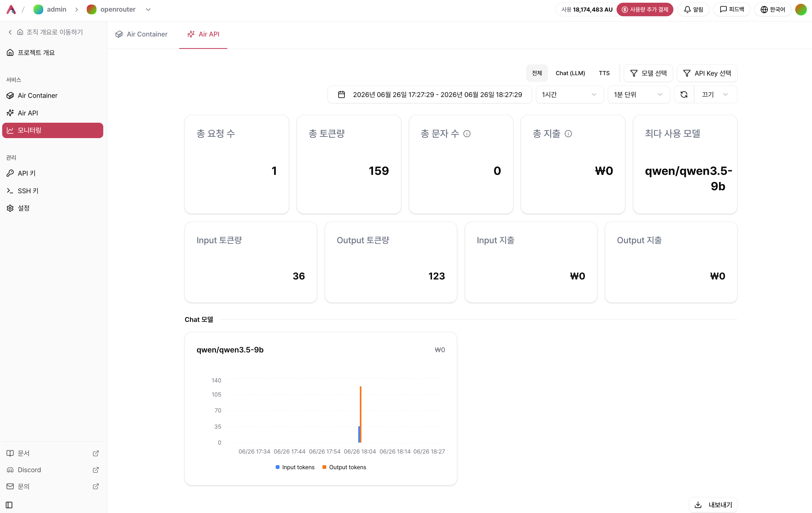Open API 키 management page

coord(53,173)
